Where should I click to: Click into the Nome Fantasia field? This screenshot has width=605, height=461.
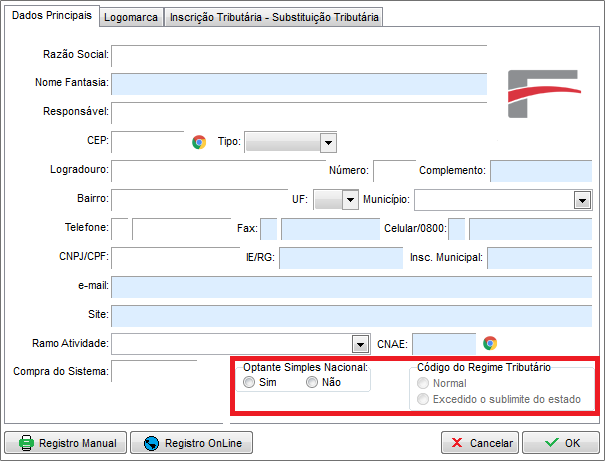click(298, 82)
